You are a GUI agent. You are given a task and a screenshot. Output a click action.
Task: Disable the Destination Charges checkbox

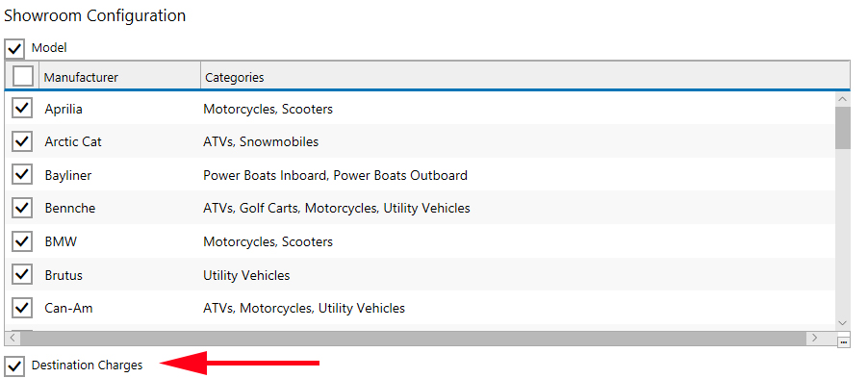click(x=15, y=365)
